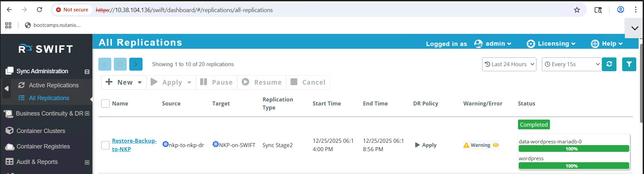Click the RP SWIFT logo
This screenshot has height=174, width=644.
tap(46, 49)
